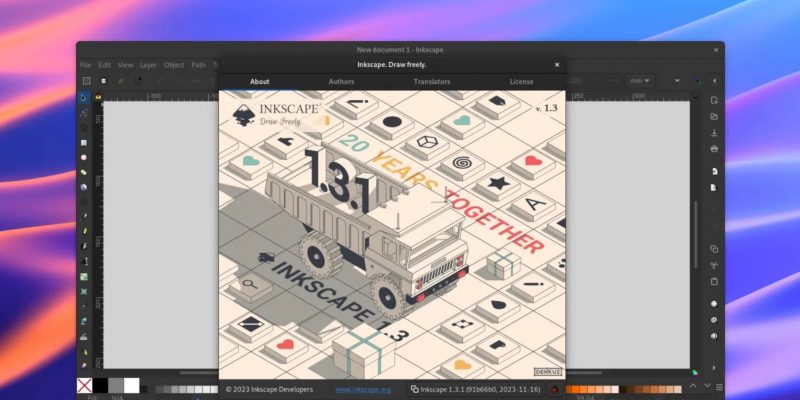
Task: Click the Zoom page icon in right toolbar
Action: pos(714,336)
